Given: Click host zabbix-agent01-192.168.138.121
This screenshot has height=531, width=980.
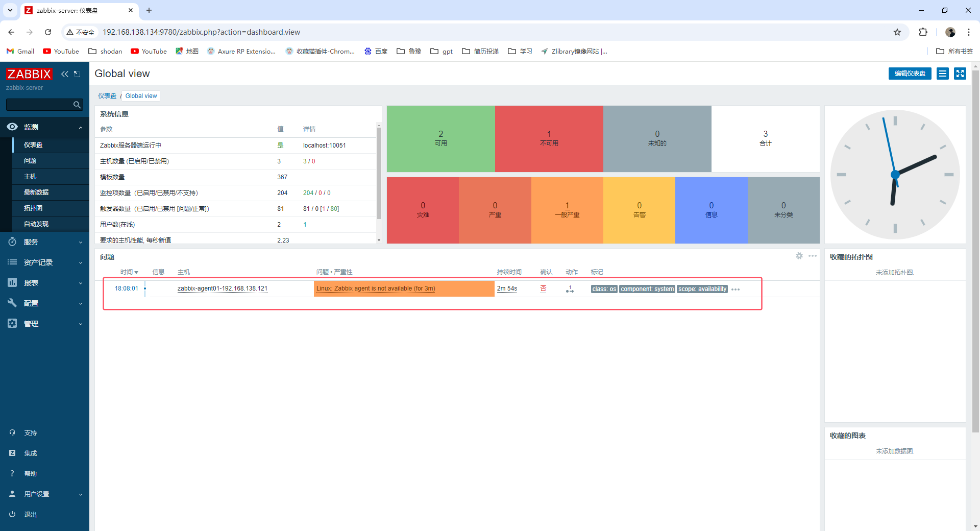Looking at the screenshot, I should (x=223, y=288).
